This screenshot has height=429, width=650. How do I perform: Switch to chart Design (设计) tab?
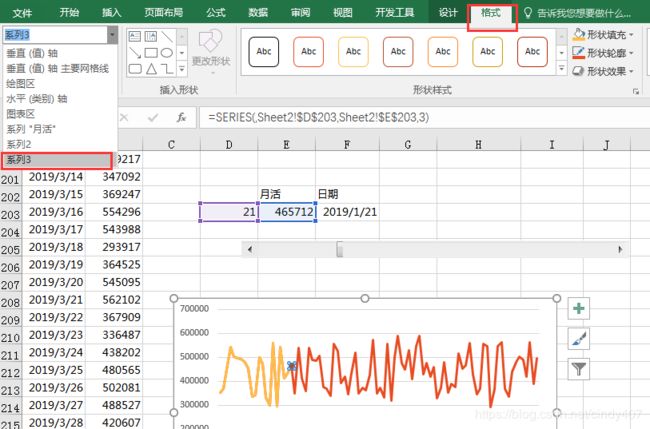tap(448, 12)
